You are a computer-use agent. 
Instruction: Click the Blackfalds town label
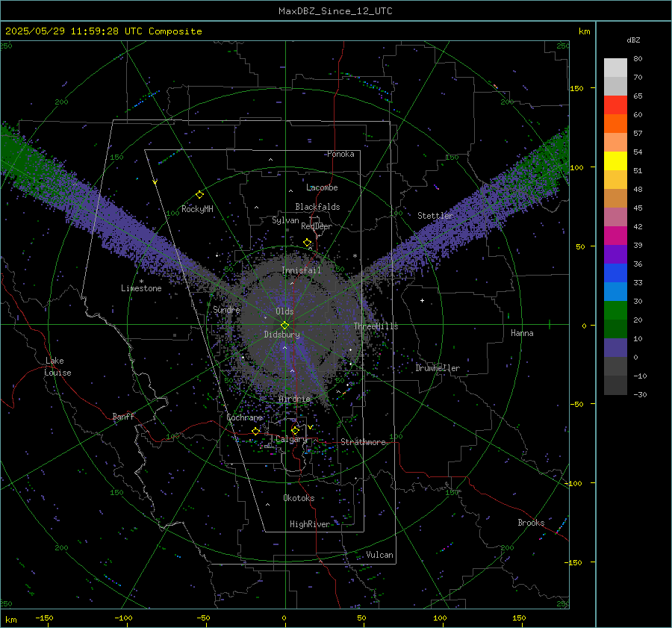[x=317, y=207]
